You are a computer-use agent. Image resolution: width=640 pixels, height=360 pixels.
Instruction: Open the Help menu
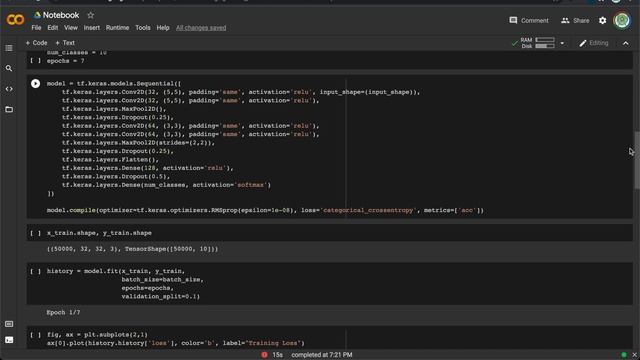point(163,28)
